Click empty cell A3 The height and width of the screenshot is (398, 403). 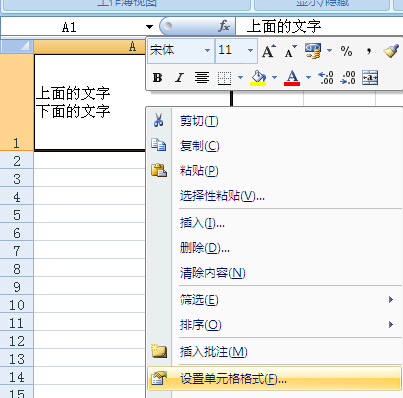point(90,178)
